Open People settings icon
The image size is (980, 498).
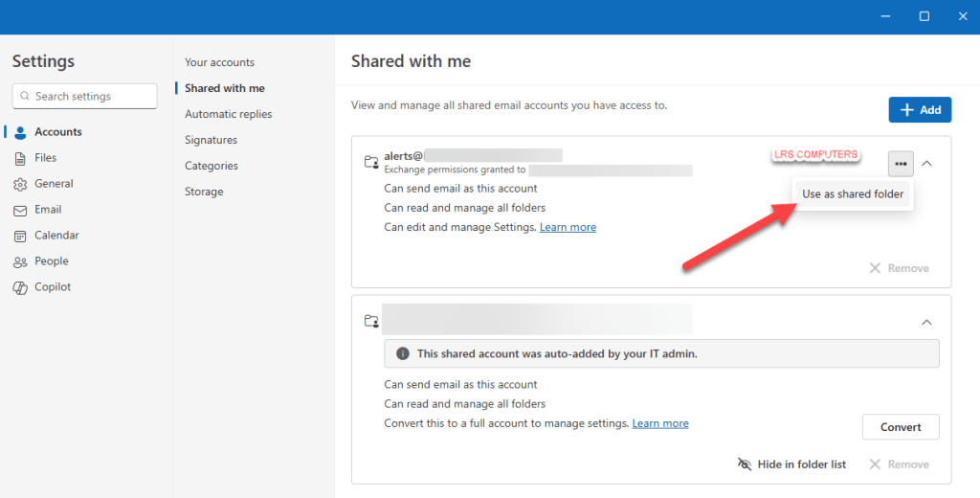pyautogui.click(x=20, y=261)
